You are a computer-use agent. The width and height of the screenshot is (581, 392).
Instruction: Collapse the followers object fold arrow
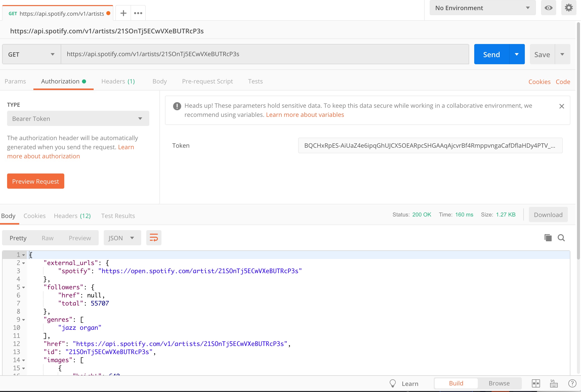click(24, 287)
